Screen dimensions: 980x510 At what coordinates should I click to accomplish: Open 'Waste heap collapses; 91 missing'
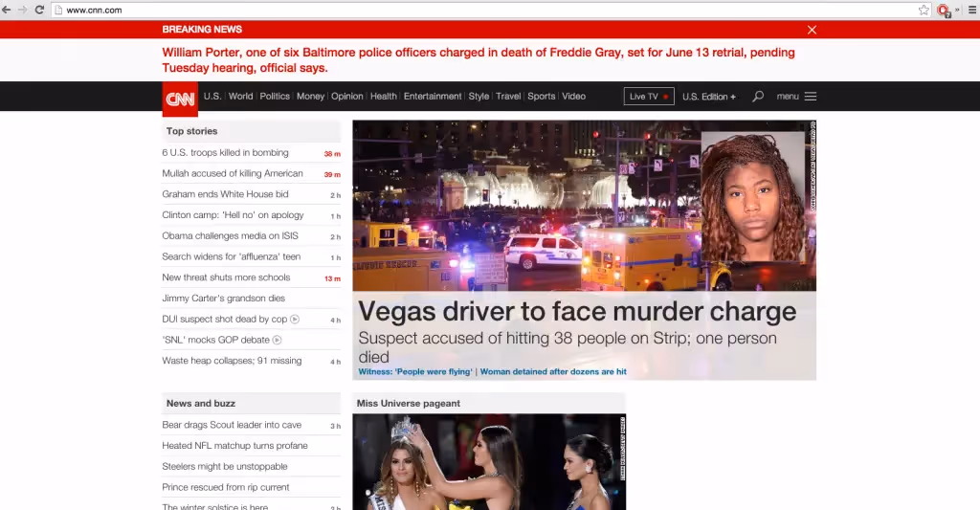click(x=232, y=361)
